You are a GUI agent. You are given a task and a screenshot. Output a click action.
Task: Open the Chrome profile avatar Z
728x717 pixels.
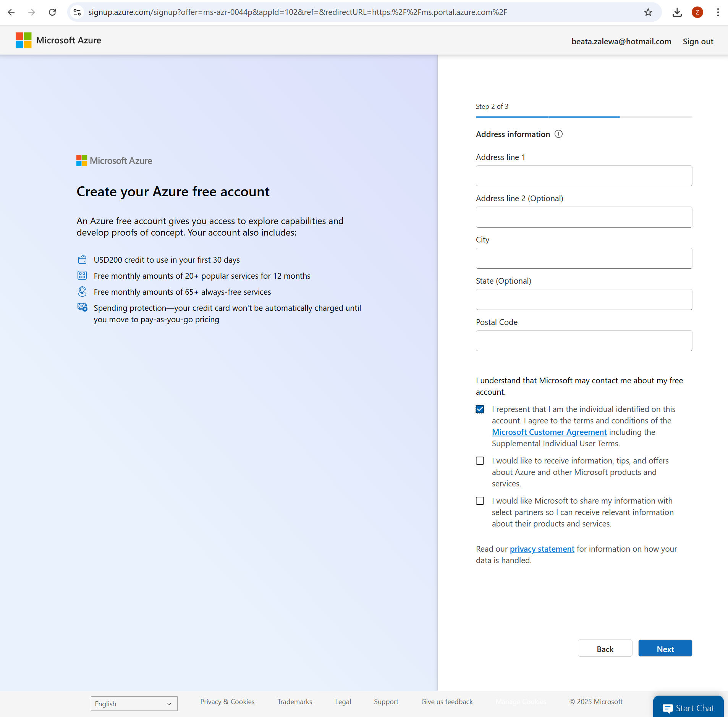pos(697,12)
